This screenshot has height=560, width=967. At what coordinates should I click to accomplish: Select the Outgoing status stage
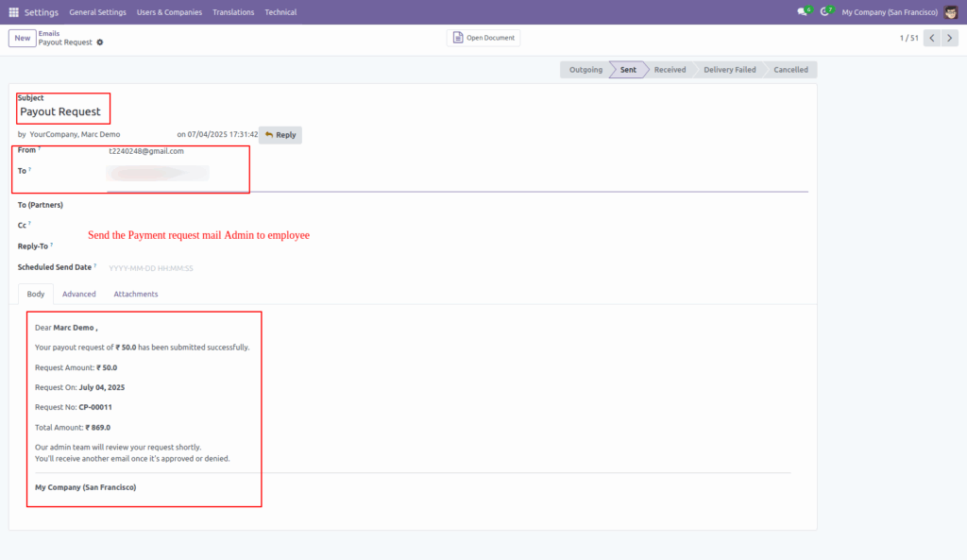585,69
